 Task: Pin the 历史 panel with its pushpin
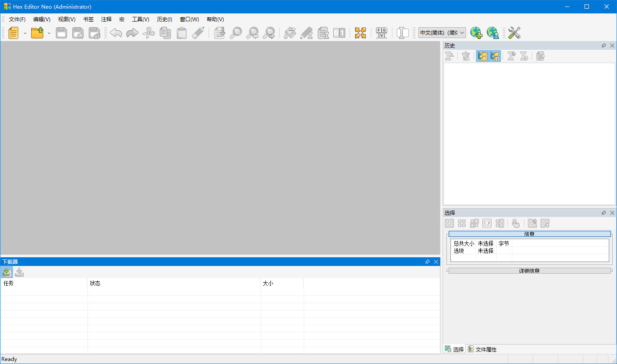604,45
